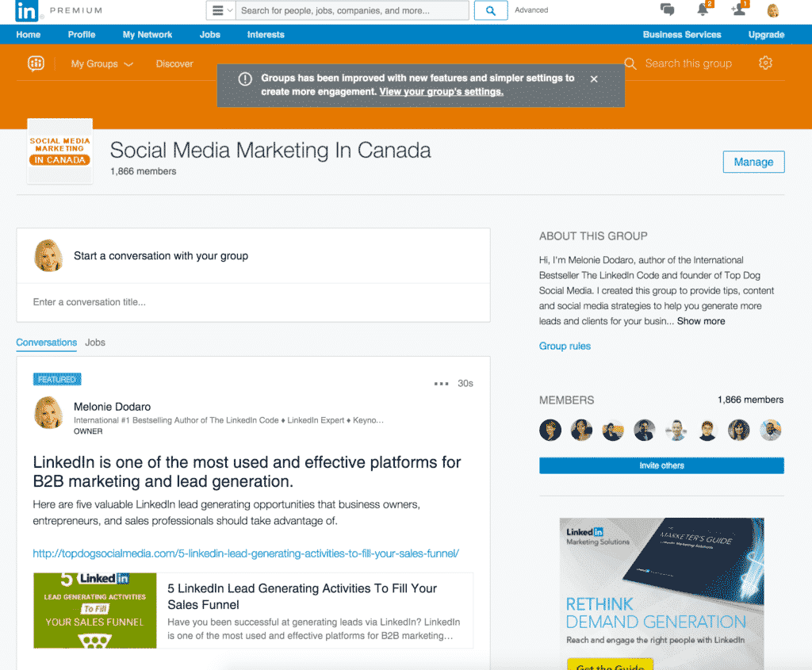The image size is (812, 670).
Task: Click the post headline about B2B marketing
Action: coord(247,472)
